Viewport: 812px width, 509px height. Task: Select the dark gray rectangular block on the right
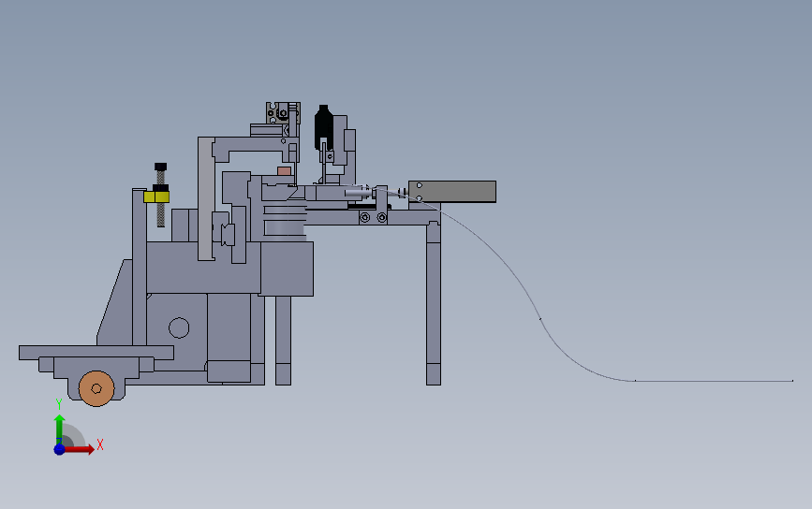452,192
